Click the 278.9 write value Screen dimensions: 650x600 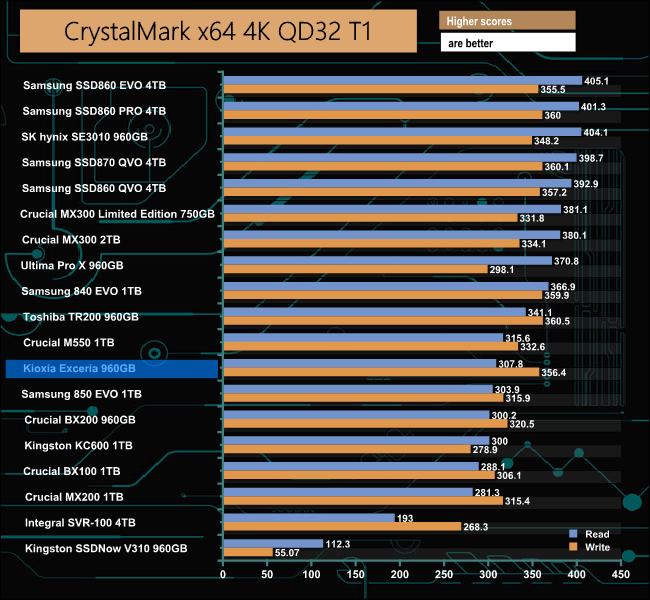tap(485, 450)
